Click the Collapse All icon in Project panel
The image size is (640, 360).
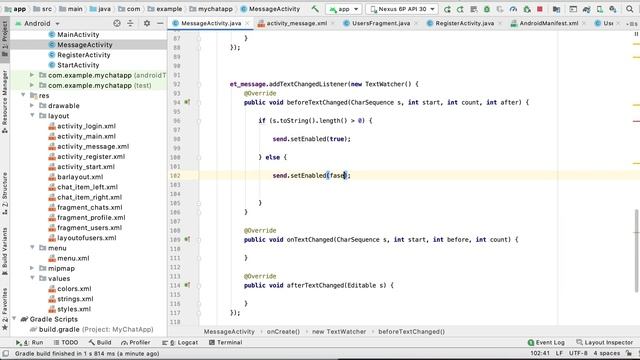130,23
